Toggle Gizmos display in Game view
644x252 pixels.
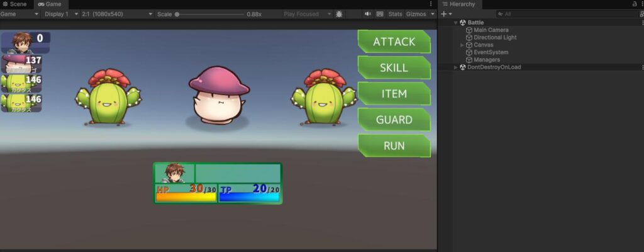tap(416, 14)
